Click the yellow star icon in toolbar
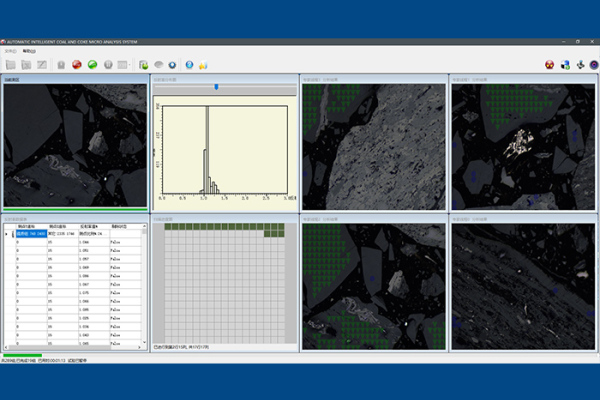The width and height of the screenshot is (600, 400). [x=203, y=65]
